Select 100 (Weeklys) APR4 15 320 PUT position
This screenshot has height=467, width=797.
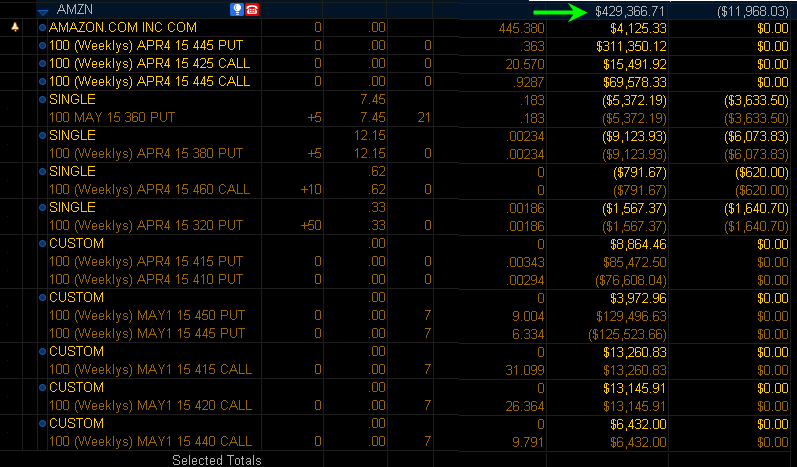146,226
